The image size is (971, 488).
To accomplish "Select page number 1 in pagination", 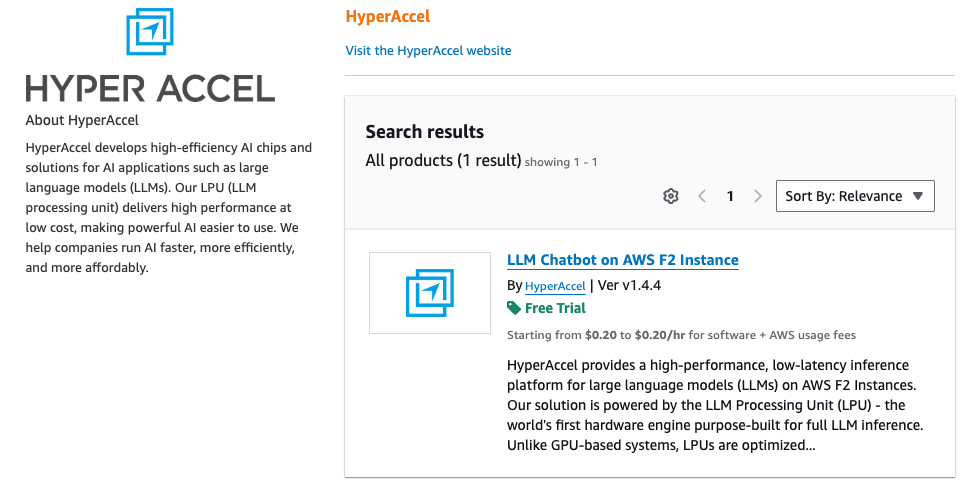I will (730, 196).
